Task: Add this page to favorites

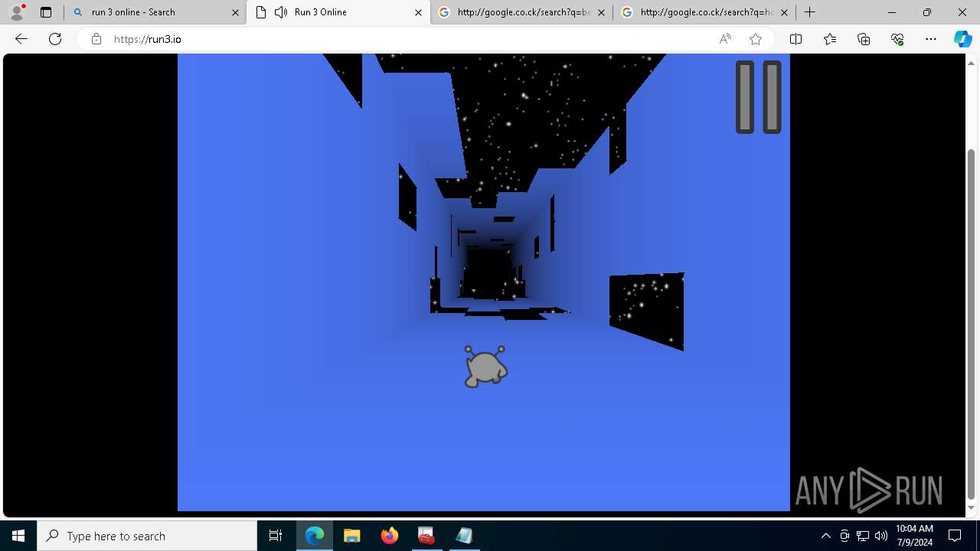Action: pos(756,39)
